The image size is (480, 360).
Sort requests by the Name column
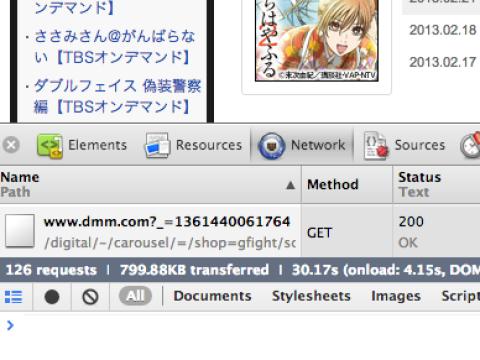coord(150,185)
